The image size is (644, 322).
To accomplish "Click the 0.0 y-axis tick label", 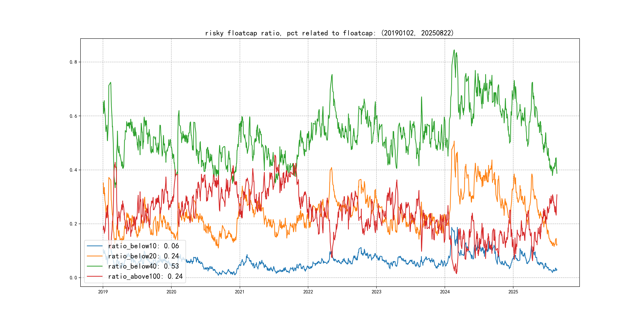I will (x=73, y=278).
